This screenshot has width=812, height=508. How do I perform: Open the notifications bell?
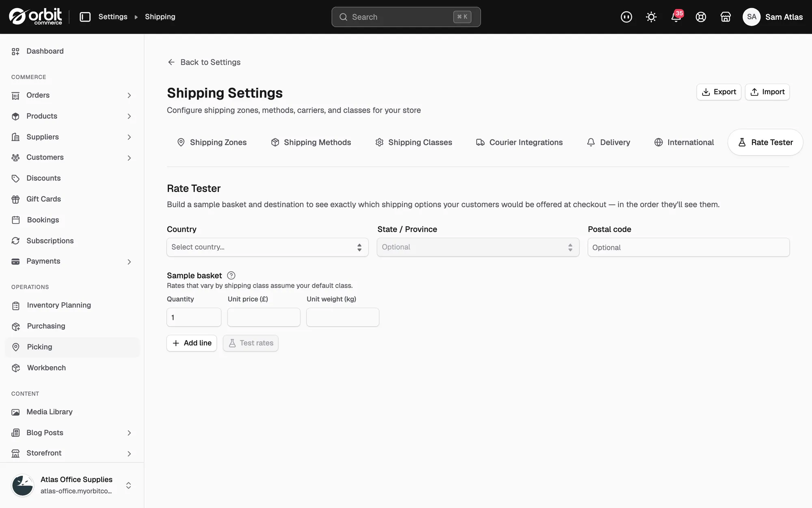coord(676,17)
